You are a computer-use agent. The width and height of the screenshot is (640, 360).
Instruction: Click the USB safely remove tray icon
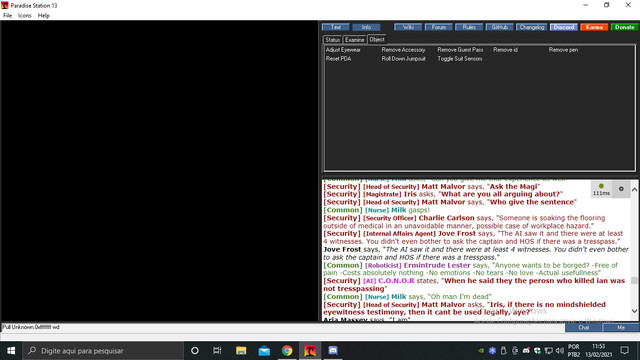[x=504, y=351]
